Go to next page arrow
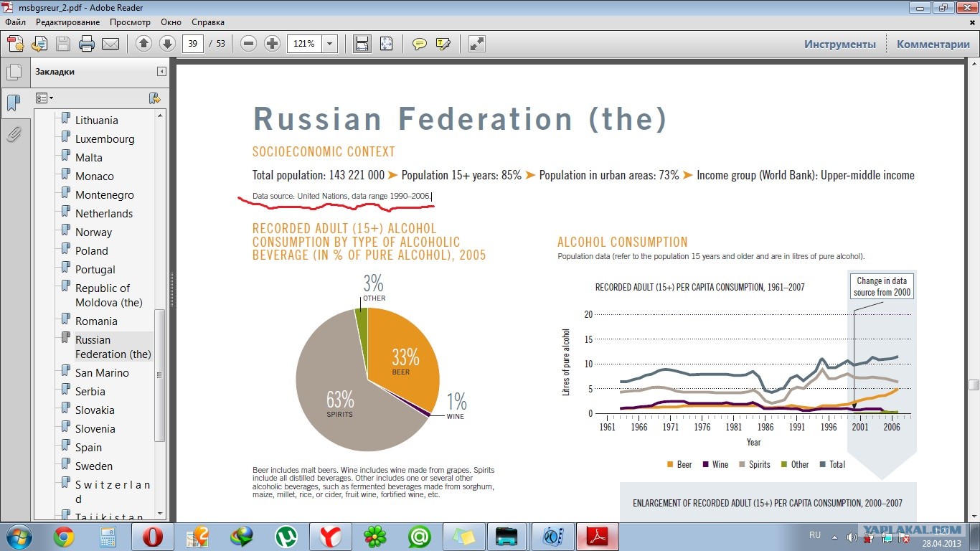The image size is (980, 551). (167, 44)
